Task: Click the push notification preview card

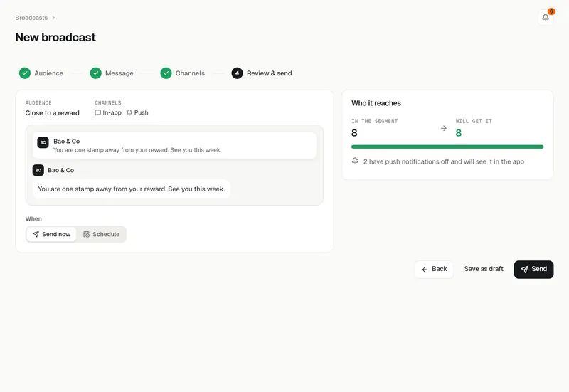Action: coord(174,145)
